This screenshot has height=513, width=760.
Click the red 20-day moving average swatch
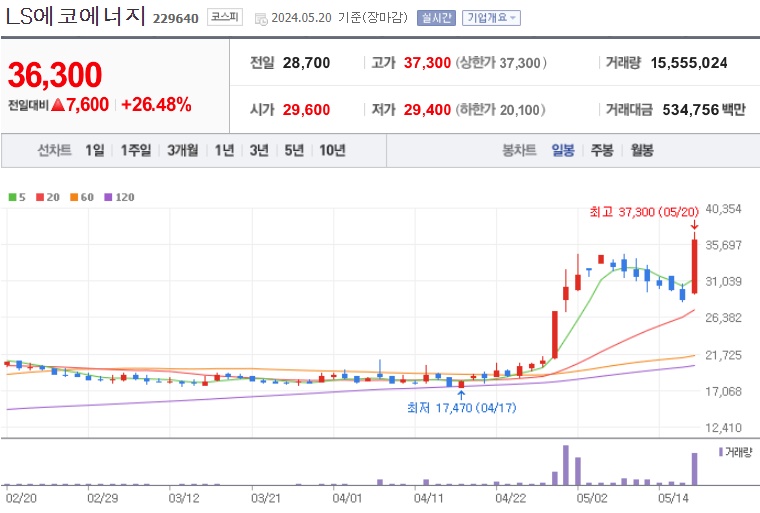40,197
